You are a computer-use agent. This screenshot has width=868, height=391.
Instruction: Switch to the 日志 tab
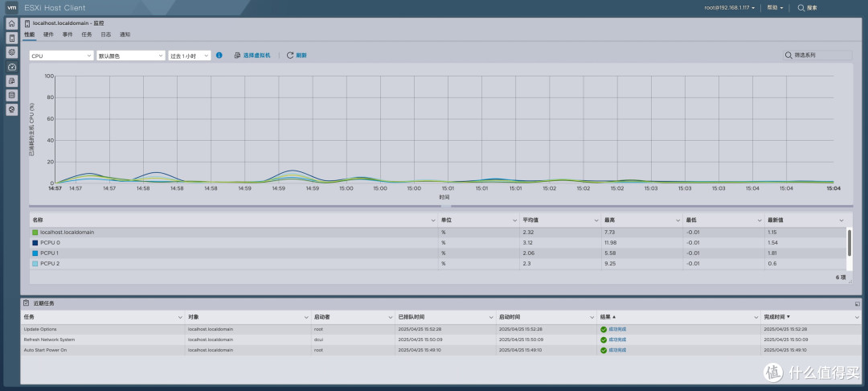pyautogui.click(x=105, y=35)
